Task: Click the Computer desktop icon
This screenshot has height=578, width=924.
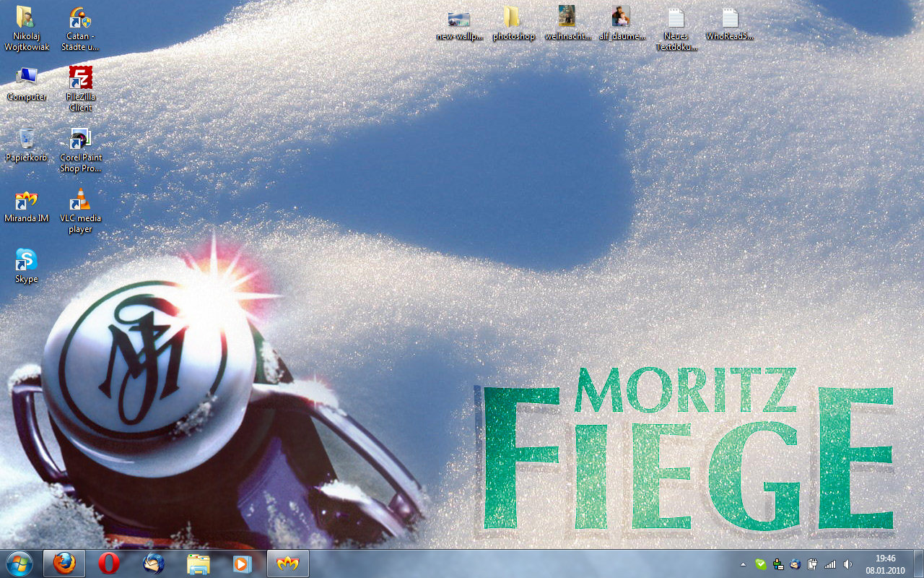Action: pos(27,78)
